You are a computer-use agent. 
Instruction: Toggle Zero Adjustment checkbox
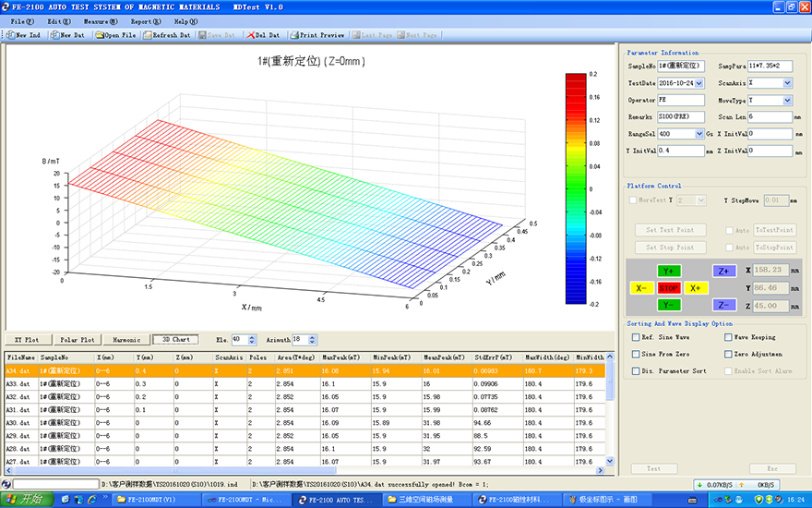coord(728,354)
